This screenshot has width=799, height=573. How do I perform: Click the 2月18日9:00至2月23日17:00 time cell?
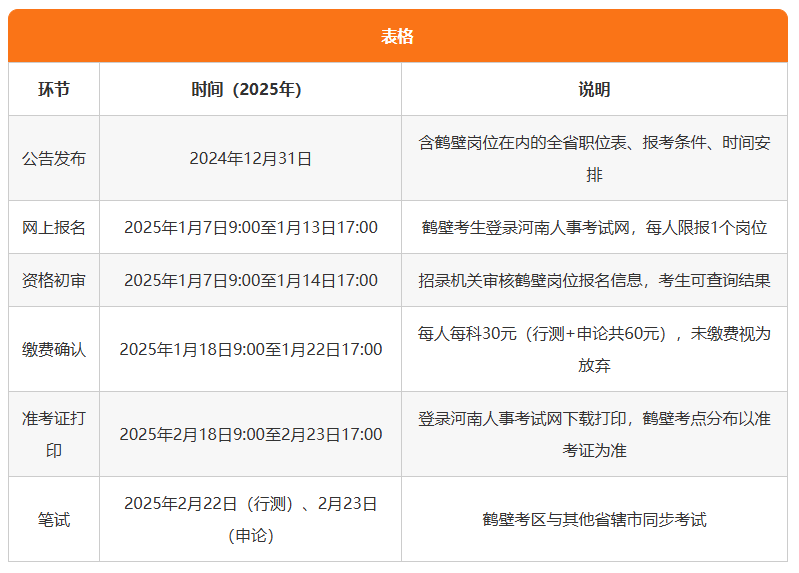[250, 434]
